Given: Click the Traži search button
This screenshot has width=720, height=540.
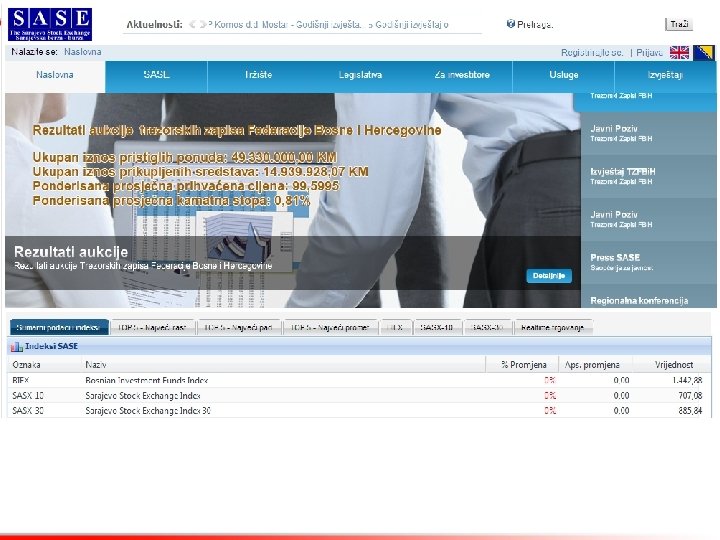Looking at the screenshot, I should click(x=679, y=24).
